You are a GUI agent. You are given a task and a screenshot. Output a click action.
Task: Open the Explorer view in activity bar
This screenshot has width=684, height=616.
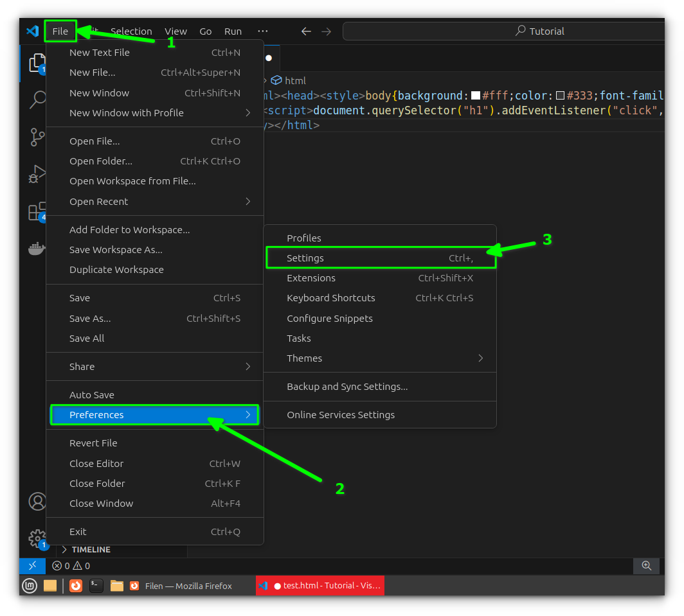pyautogui.click(x=35, y=63)
